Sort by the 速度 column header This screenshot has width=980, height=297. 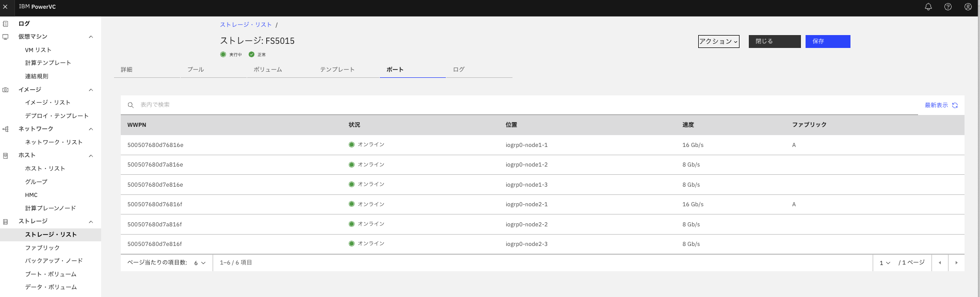coord(688,125)
